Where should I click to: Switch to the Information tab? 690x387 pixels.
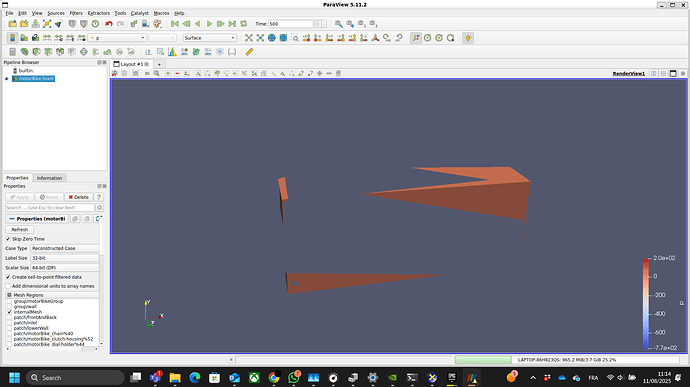49,178
